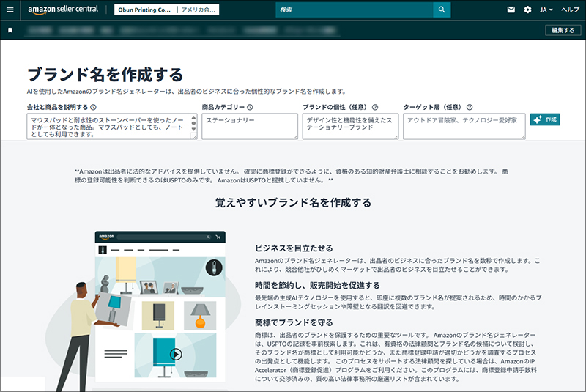Open the mail messages icon

(x=511, y=10)
